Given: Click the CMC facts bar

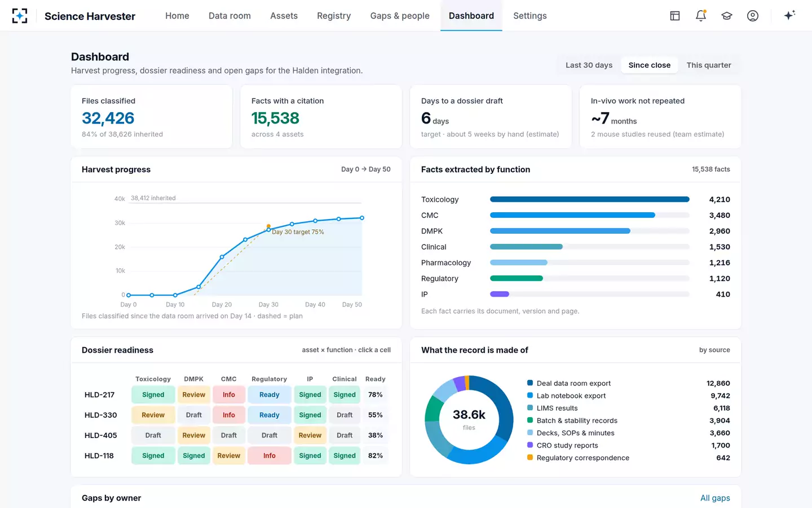Looking at the screenshot, I should pos(573,215).
